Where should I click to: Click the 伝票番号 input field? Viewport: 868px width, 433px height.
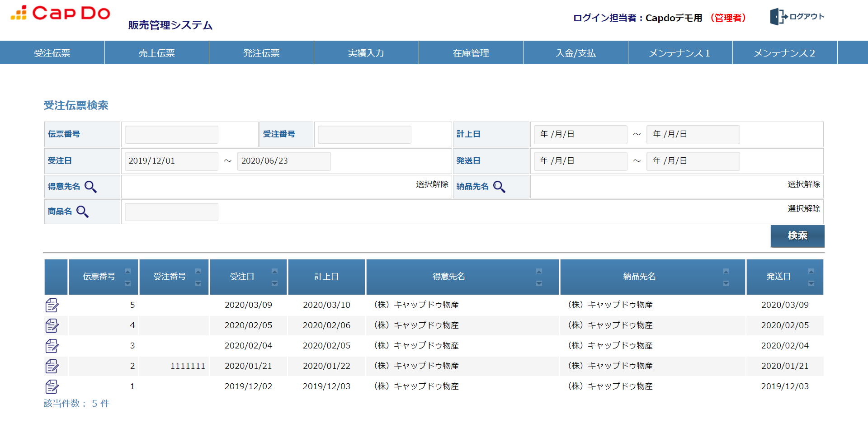pos(171,135)
